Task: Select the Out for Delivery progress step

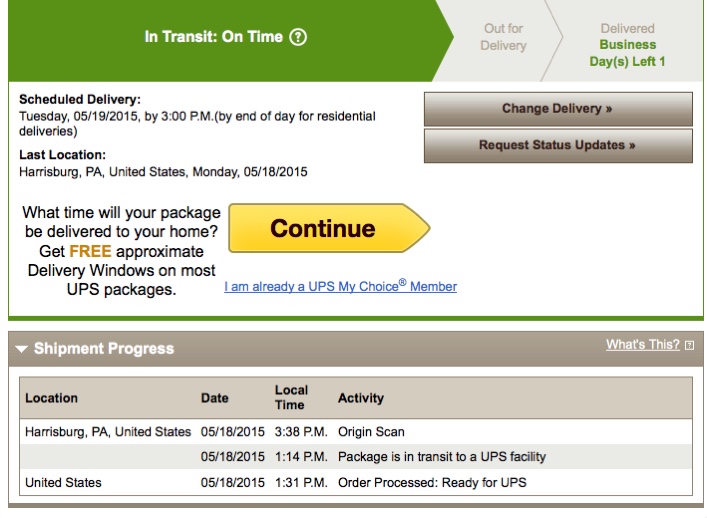Action: tap(503, 37)
